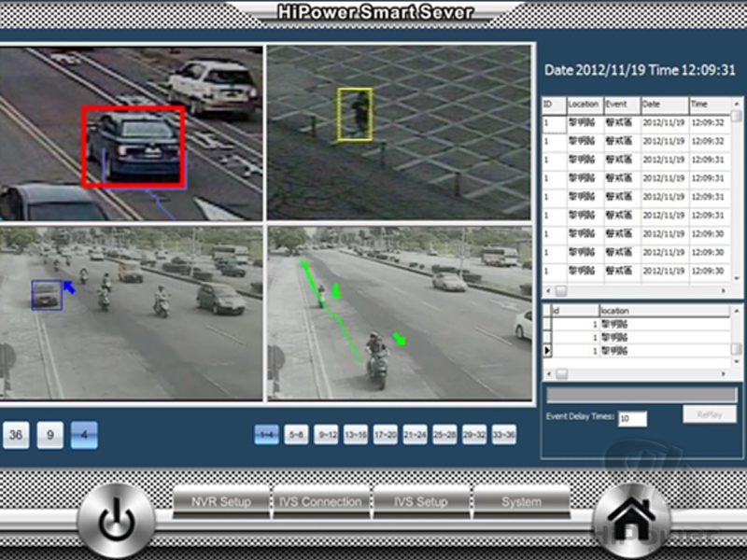Open the IVS Setup tab

pos(420,502)
